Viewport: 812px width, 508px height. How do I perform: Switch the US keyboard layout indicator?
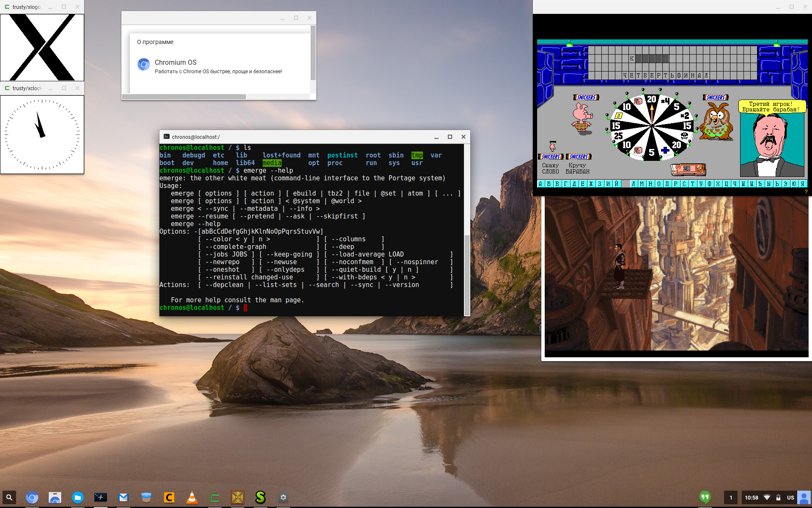(x=790, y=497)
